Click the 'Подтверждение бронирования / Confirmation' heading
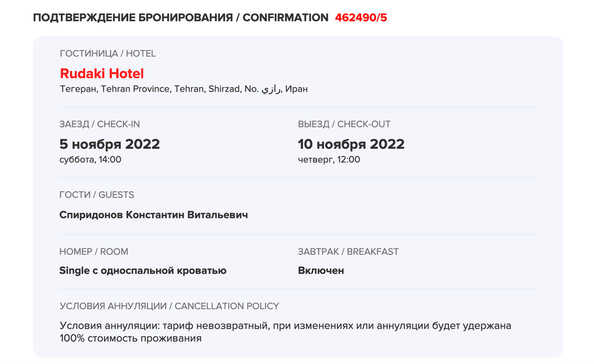 [180, 18]
